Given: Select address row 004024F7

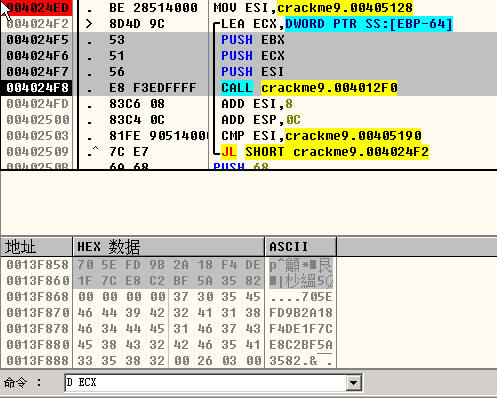Looking at the screenshot, I should point(37,72).
